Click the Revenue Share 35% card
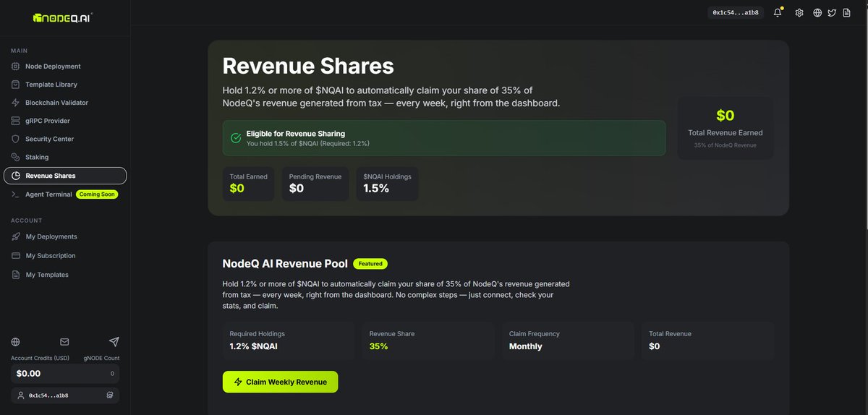 430,341
